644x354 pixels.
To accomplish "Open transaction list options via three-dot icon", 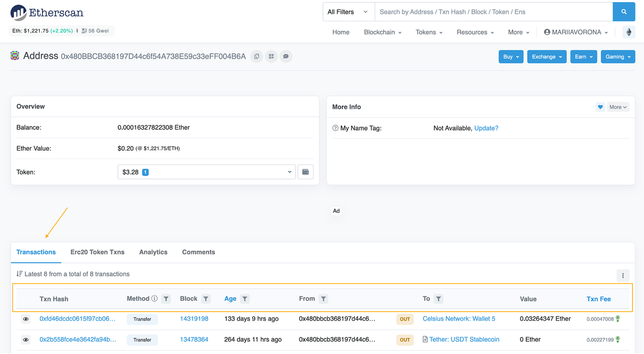I will tap(623, 275).
